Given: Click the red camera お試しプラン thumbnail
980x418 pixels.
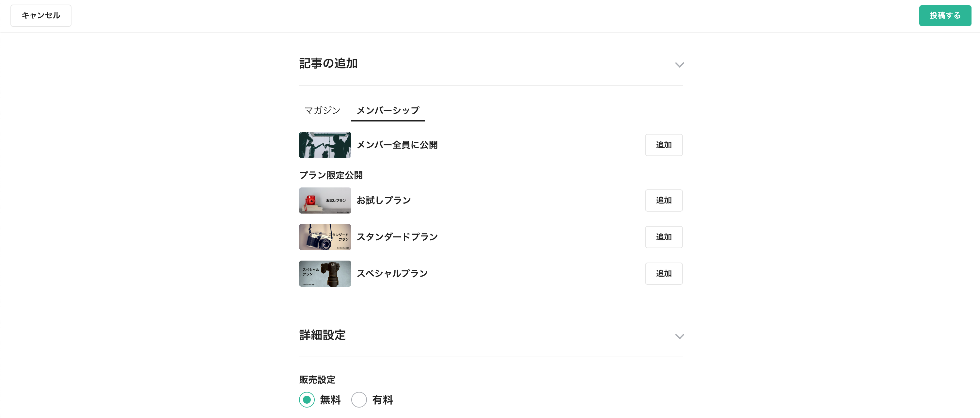Looking at the screenshot, I should point(325,201).
